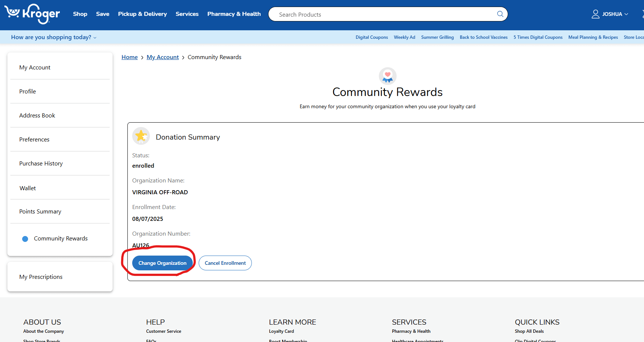This screenshot has width=644, height=342.
Task: Open the Pharmacy & Health menu
Action: tap(234, 14)
